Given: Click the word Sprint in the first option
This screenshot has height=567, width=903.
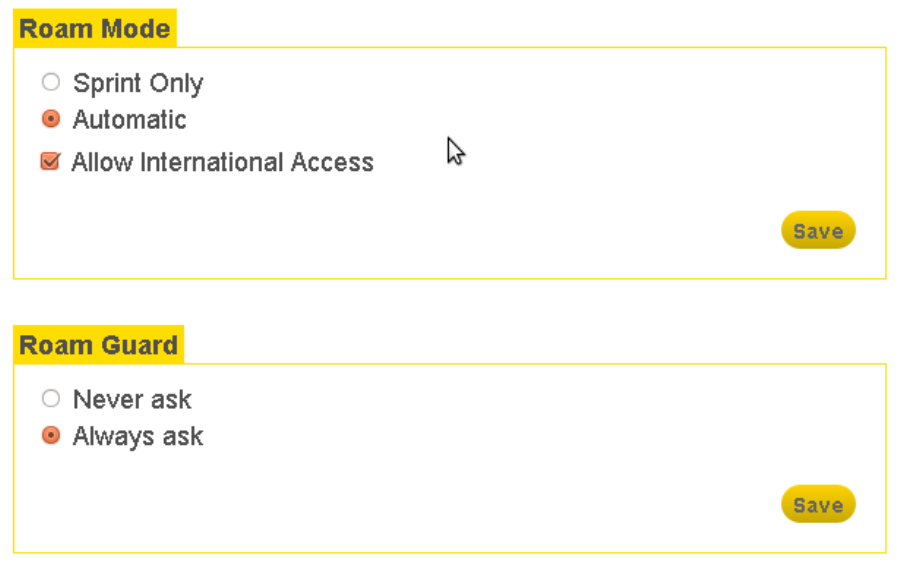Looking at the screenshot, I should click(x=104, y=83).
